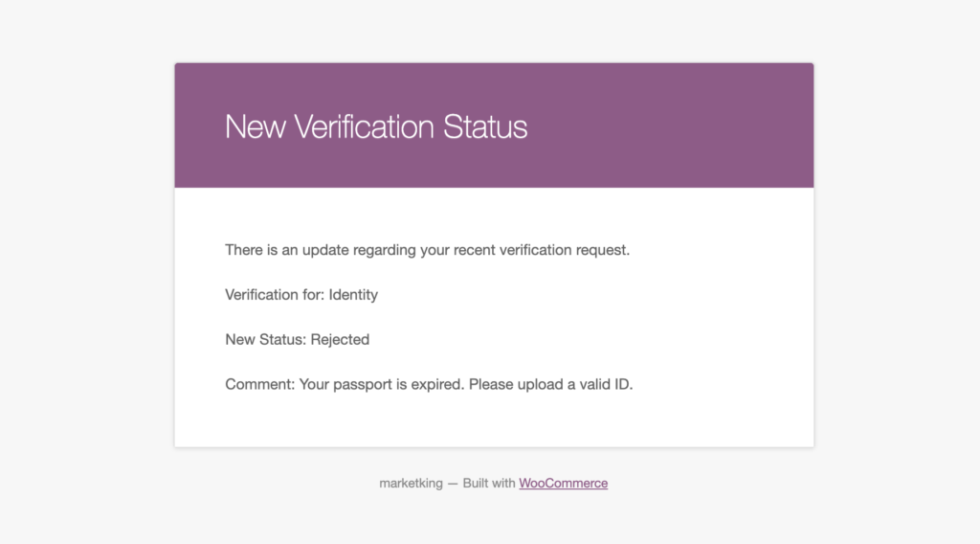This screenshot has width=980, height=544.
Task: Click the 'New Status:' label
Action: 266,340
